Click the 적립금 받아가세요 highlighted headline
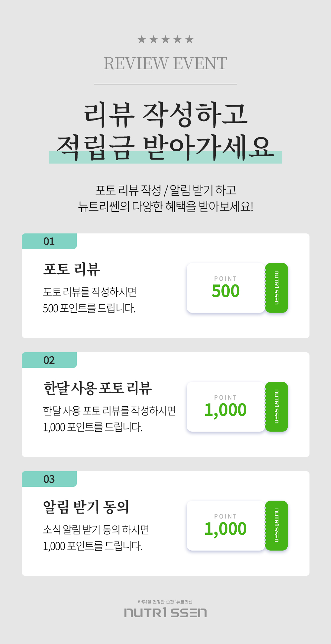Screen dimensions: 331x644 pos(165,148)
